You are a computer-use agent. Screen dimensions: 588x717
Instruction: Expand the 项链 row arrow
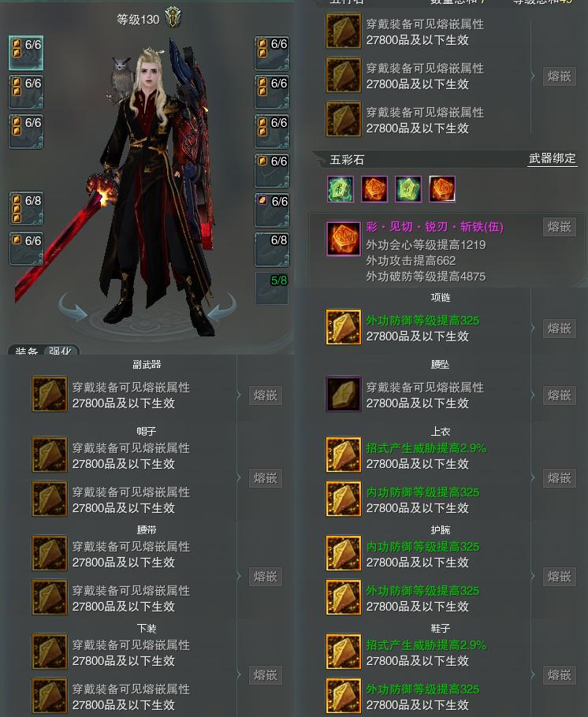[x=533, y=328]
